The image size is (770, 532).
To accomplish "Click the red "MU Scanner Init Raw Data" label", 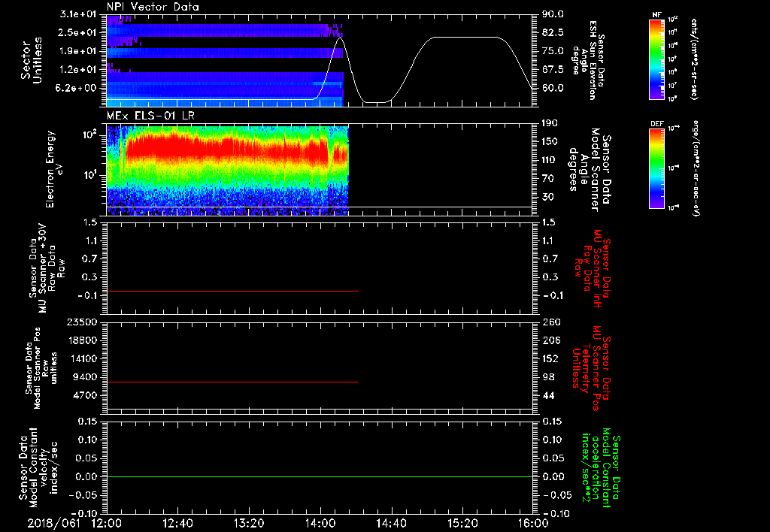I will click(x=594, y=268).
